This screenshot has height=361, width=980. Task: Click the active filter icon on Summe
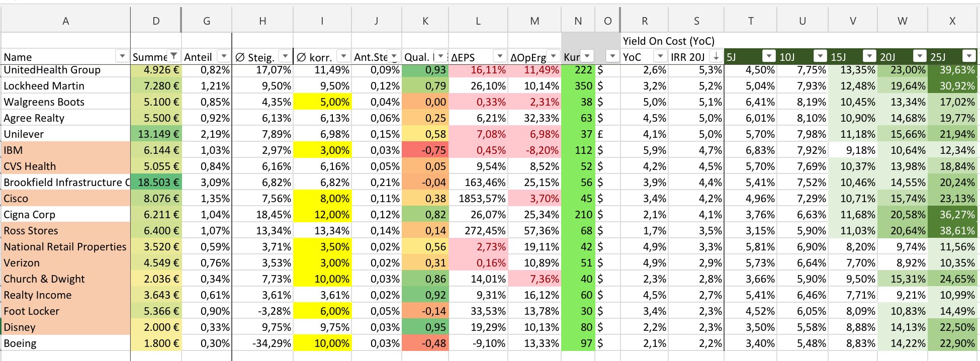coord(173,56)
